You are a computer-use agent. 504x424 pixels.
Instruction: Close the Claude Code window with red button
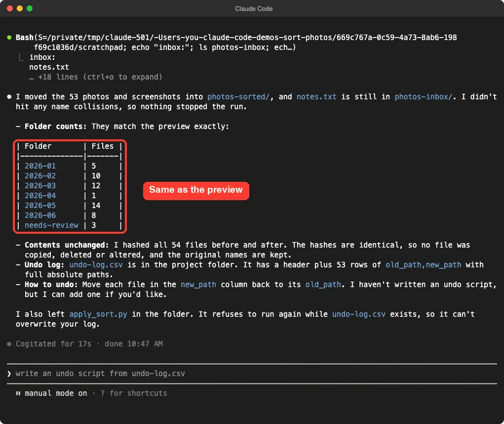[x=10, y=9]
